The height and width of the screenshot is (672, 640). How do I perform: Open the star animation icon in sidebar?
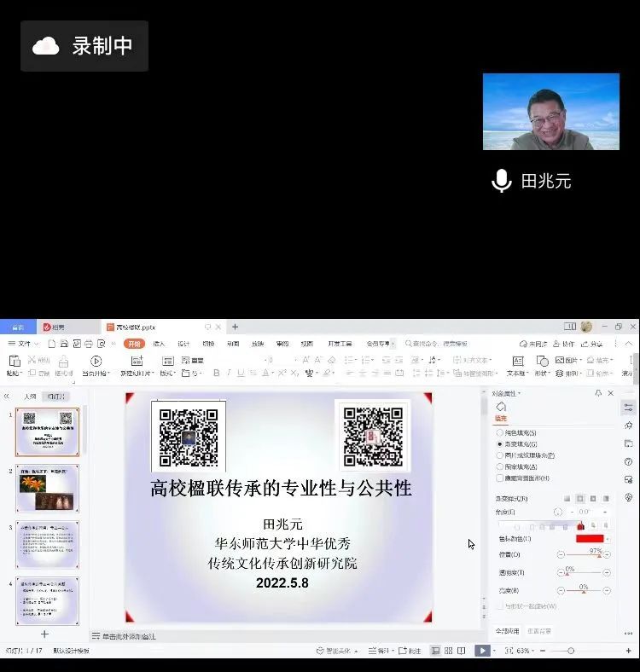[x=628, y=426]
